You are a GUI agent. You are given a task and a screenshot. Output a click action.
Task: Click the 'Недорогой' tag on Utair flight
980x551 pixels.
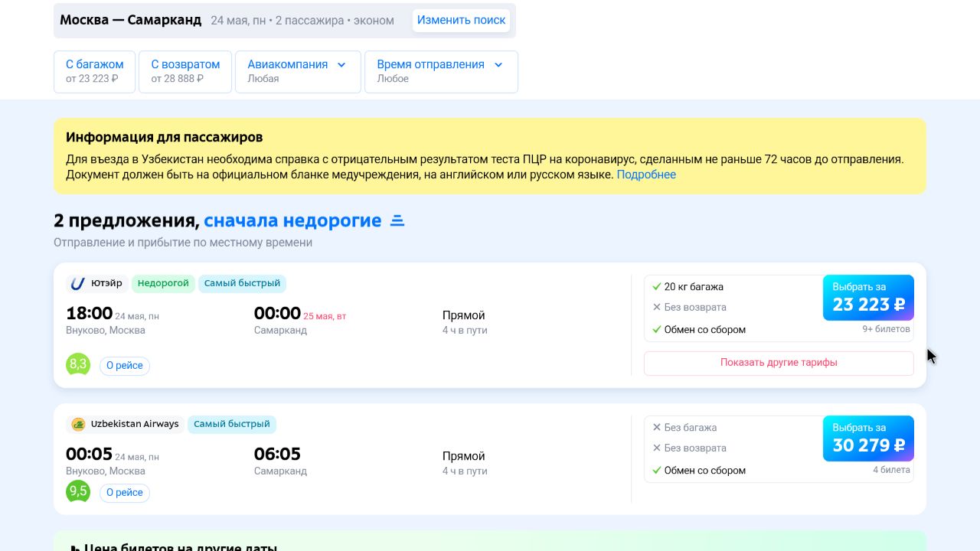point(163,284)
